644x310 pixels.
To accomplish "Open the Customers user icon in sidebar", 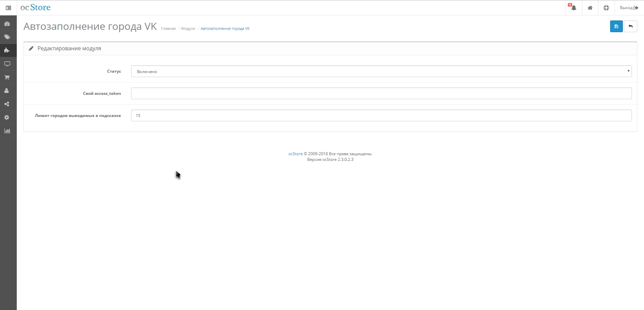I will coord(7,91).
